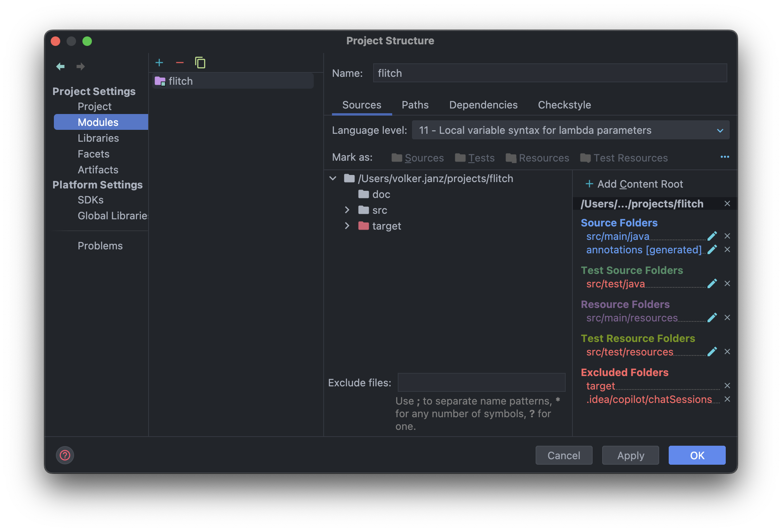Screen dimensions: 782x532
Task: Edit the src/main/java source folder path
Action: [x=712, y=236]
